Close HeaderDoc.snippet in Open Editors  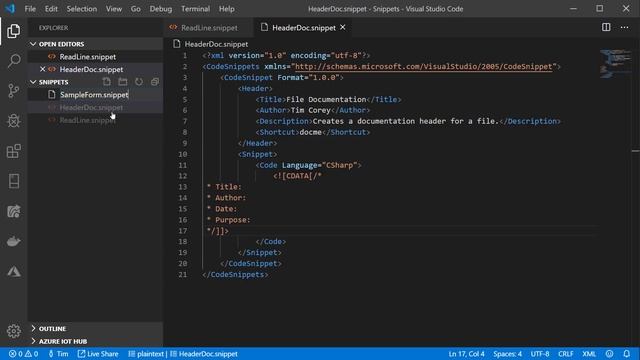pyautogui.click(x=42, y=69)
